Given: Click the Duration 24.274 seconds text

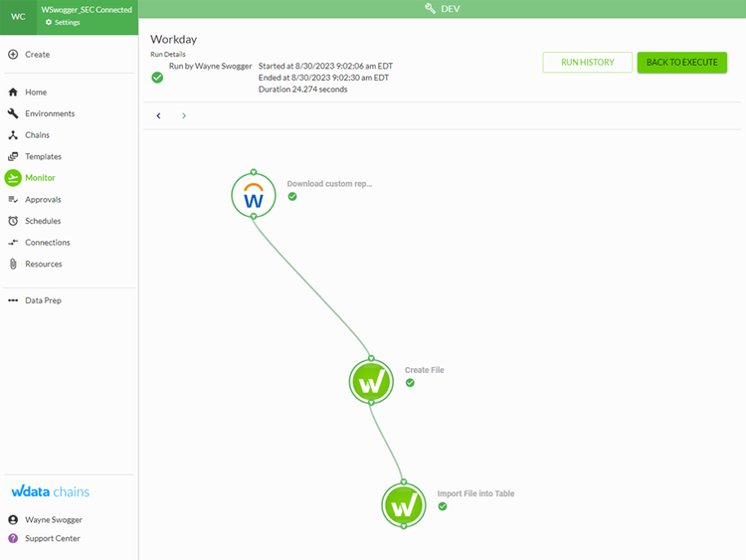Looking at the screenshot, I should coord(302,89).
